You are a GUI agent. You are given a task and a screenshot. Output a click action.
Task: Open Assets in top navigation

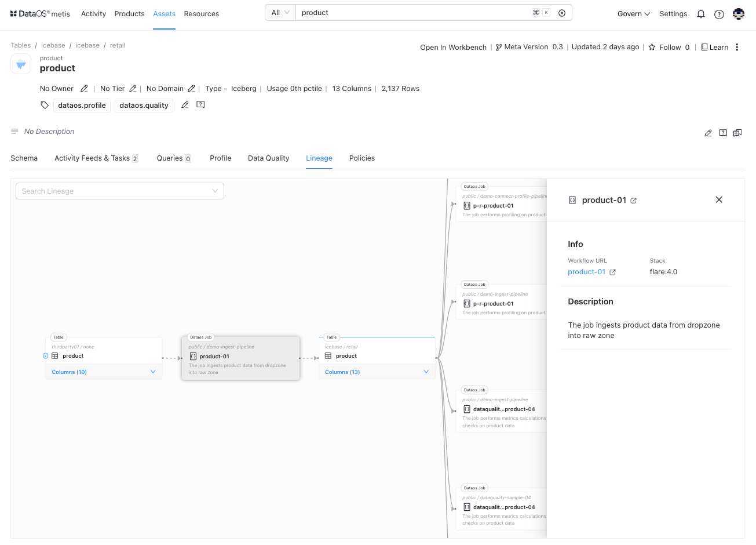[x=165, y=14]
